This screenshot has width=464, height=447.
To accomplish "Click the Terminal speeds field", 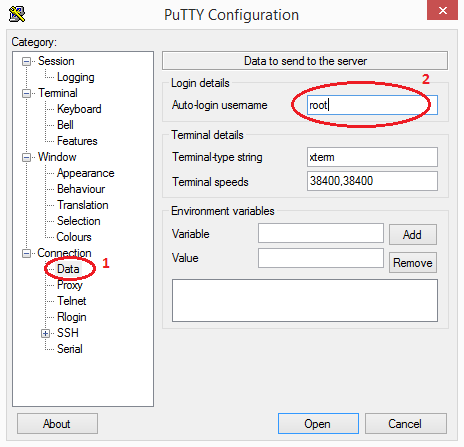I will pos(372,181).
